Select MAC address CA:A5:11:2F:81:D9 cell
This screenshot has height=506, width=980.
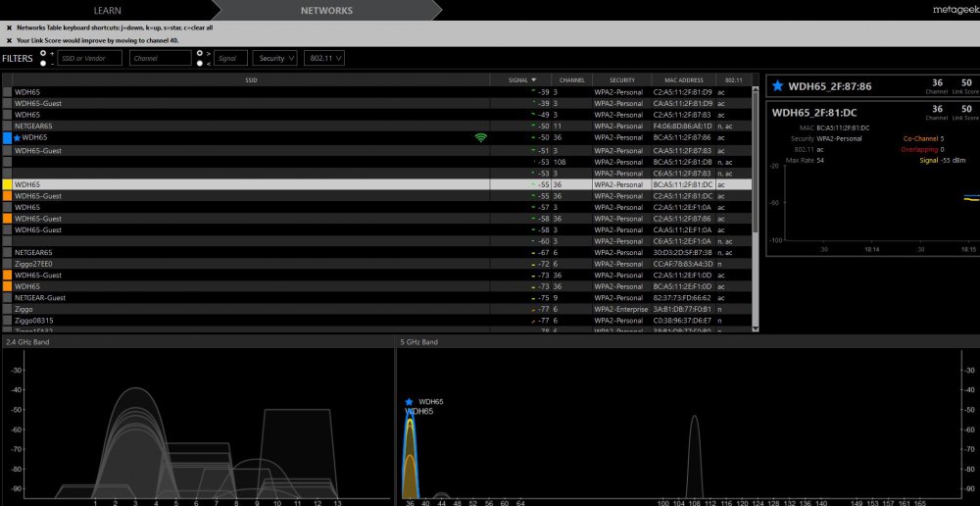(x=682, y=103)
